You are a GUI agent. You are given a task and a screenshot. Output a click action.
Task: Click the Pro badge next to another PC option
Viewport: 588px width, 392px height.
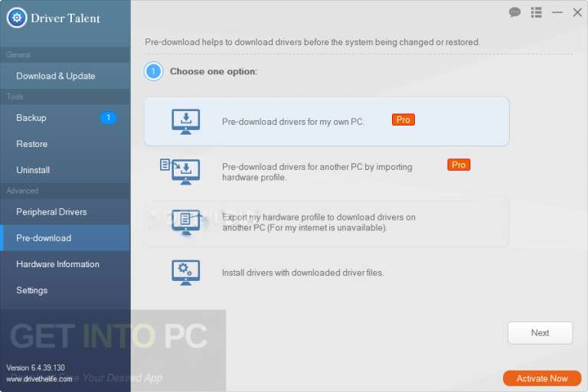[x=459, y=165]
